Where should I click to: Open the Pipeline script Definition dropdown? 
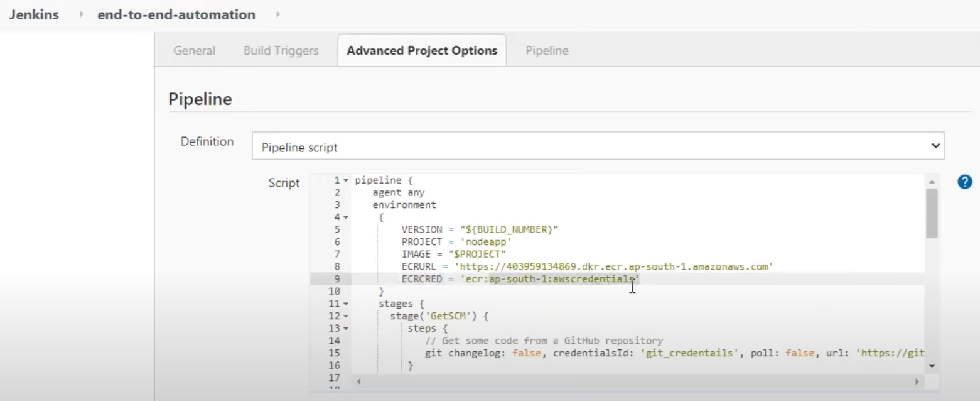tap(598, 147)
